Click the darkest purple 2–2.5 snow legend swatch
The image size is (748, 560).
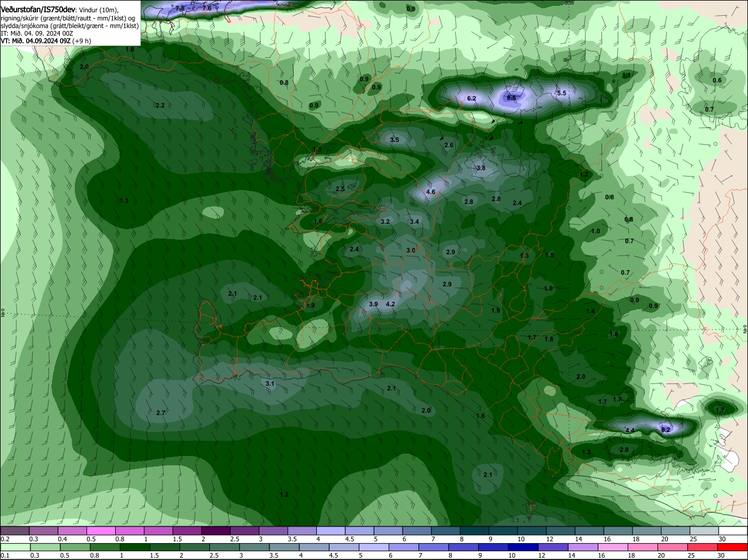click(216, 531)
